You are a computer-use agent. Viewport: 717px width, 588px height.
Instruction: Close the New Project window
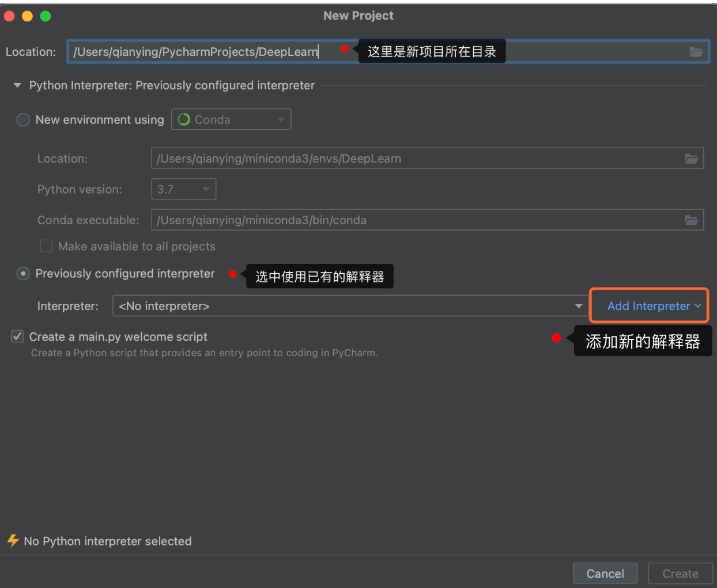click(x=9, y=16)
